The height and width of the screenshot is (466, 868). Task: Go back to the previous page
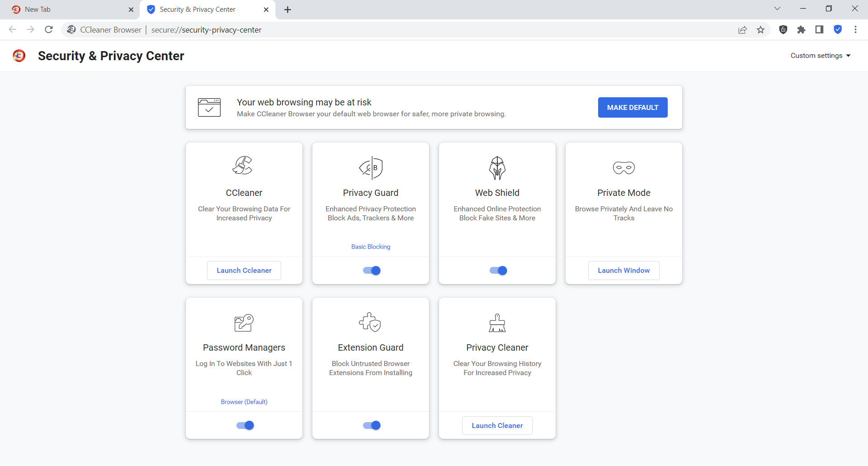(12, 29)
